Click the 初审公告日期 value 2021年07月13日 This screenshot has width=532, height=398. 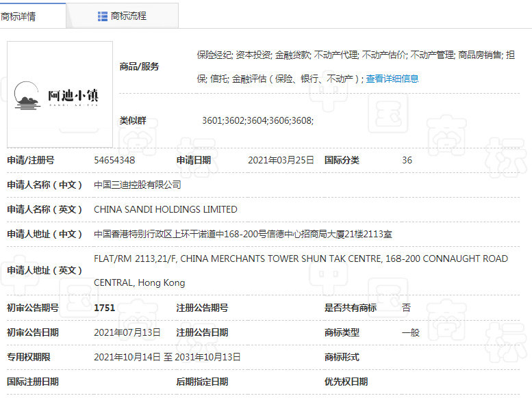[127, 332]
